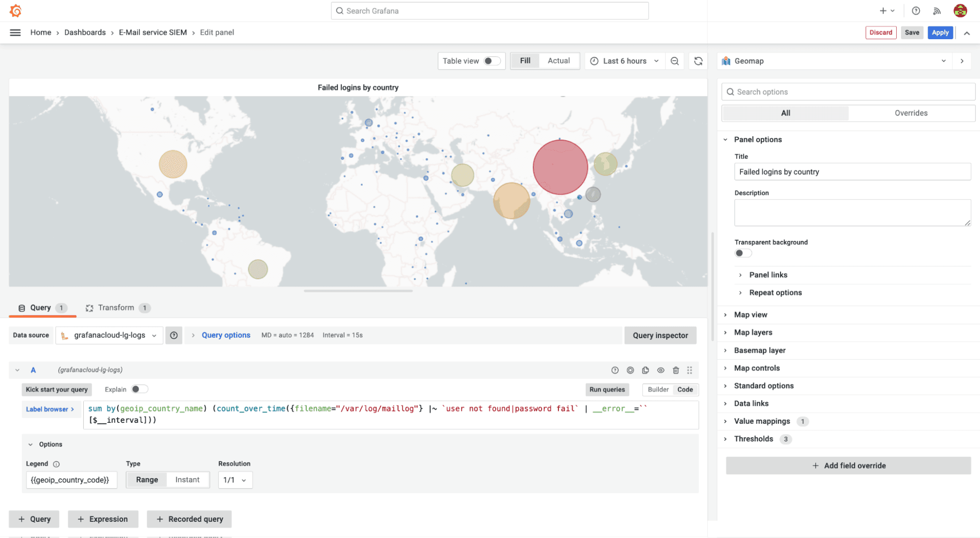Click in the panel Description field
This screenshot has width=980, height=538.
852,212
